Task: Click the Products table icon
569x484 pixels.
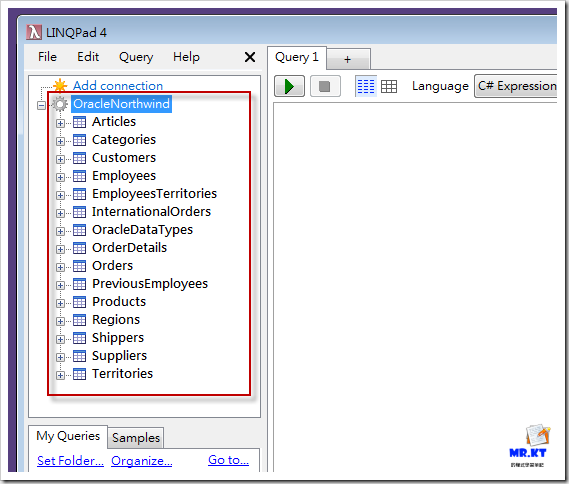Action: pyautogui.click(x=79, y=302)
